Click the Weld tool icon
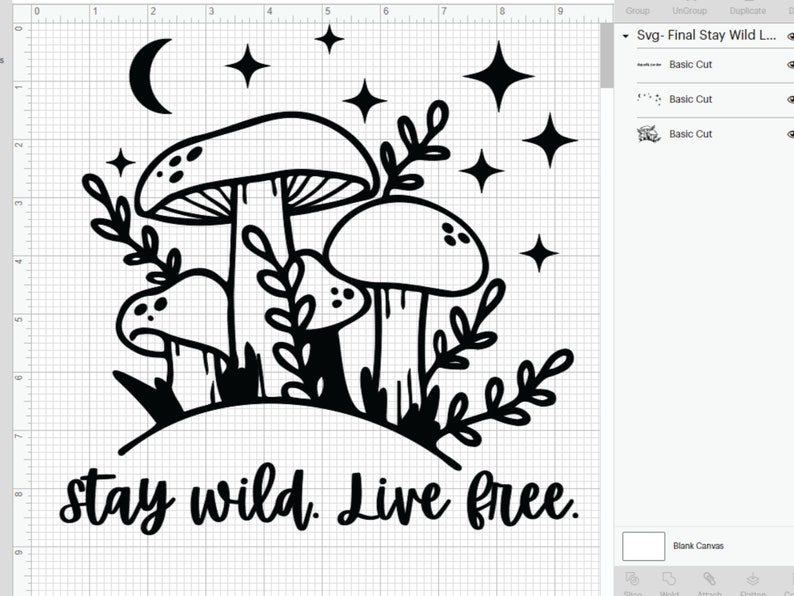The image size is (794, 596). tap(670, 581)
